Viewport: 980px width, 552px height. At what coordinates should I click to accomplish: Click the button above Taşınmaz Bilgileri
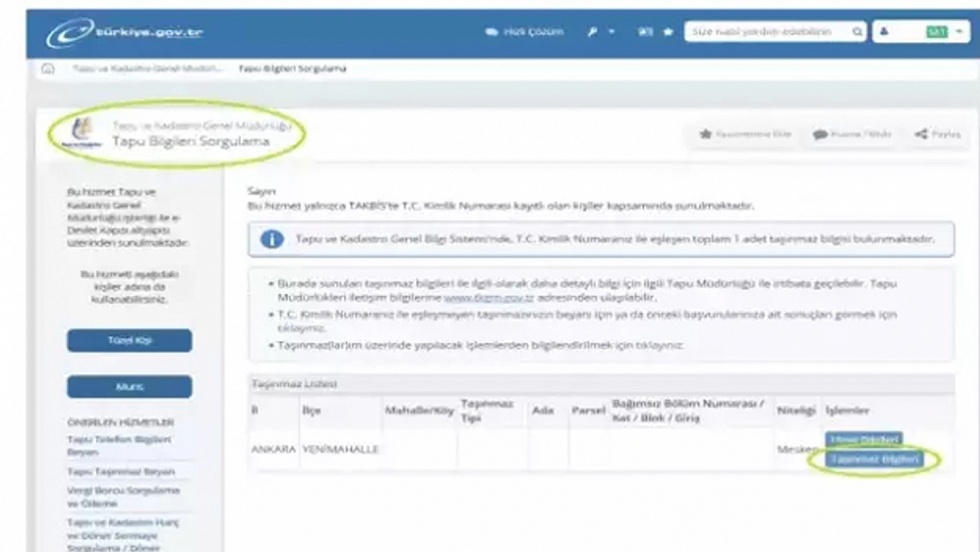[x=863, y=439]
